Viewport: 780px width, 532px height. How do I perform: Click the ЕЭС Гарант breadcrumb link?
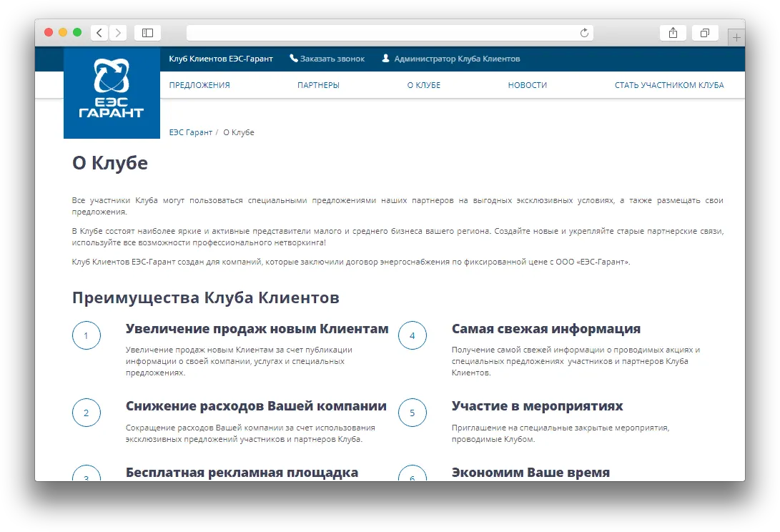point(190,132)
